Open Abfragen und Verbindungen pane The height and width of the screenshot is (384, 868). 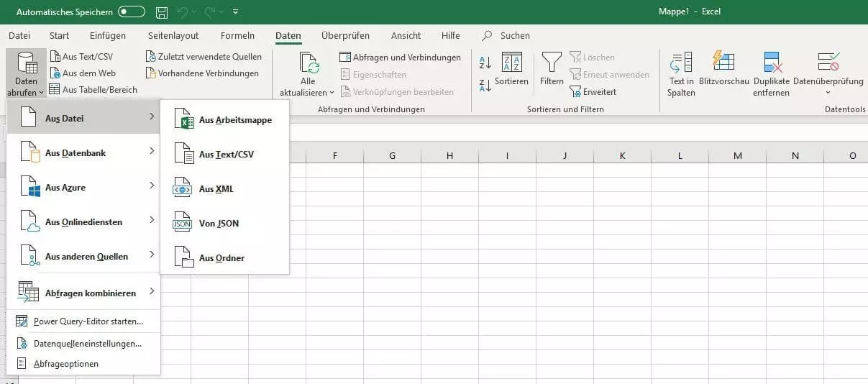tap(401, 58)
